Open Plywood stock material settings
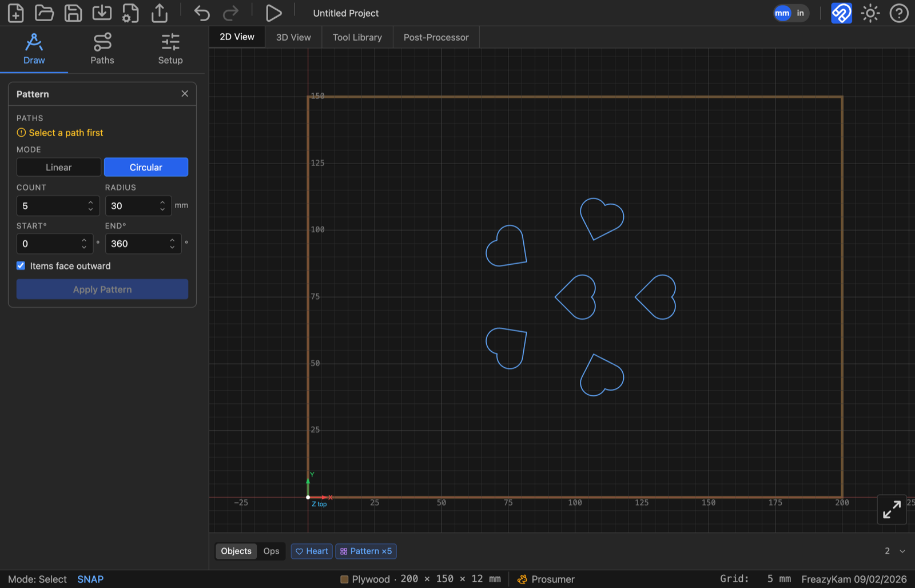 pyautogui.click(x=420, y=579)
